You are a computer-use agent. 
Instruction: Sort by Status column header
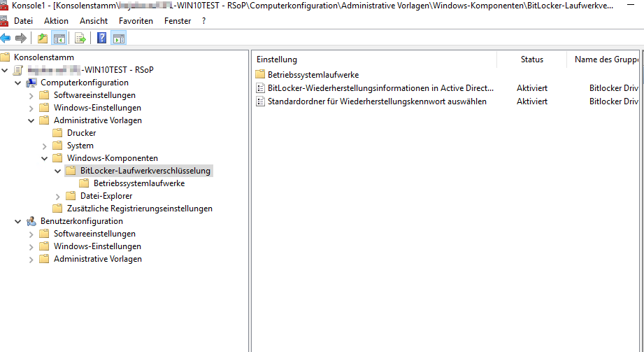coord(532,59)
